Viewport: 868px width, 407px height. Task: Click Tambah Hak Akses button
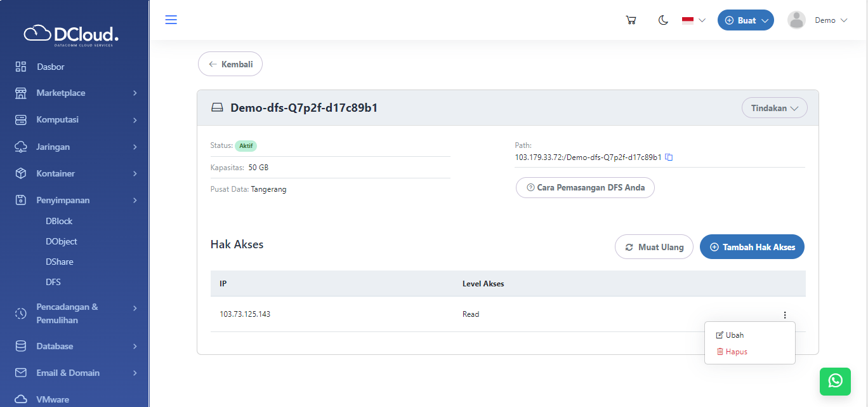pyautogui.click(x=752, y=247)
